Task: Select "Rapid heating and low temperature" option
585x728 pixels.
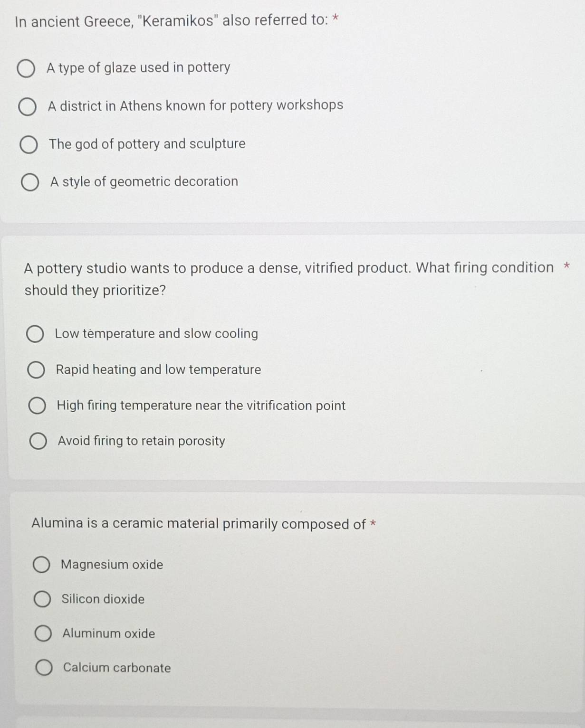Action: pos(36,370)
